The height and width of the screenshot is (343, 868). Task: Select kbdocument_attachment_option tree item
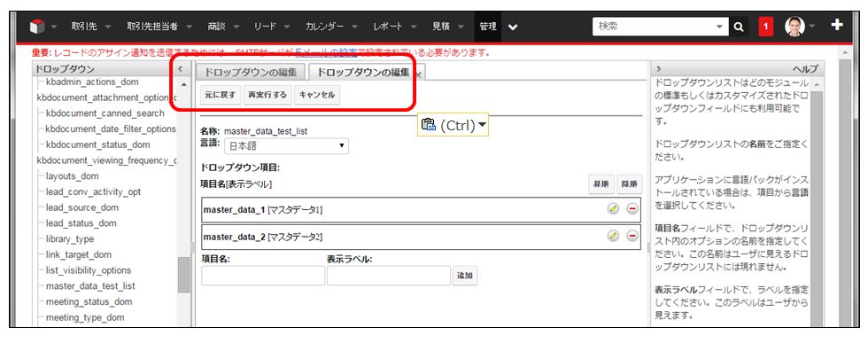(105, 97)
